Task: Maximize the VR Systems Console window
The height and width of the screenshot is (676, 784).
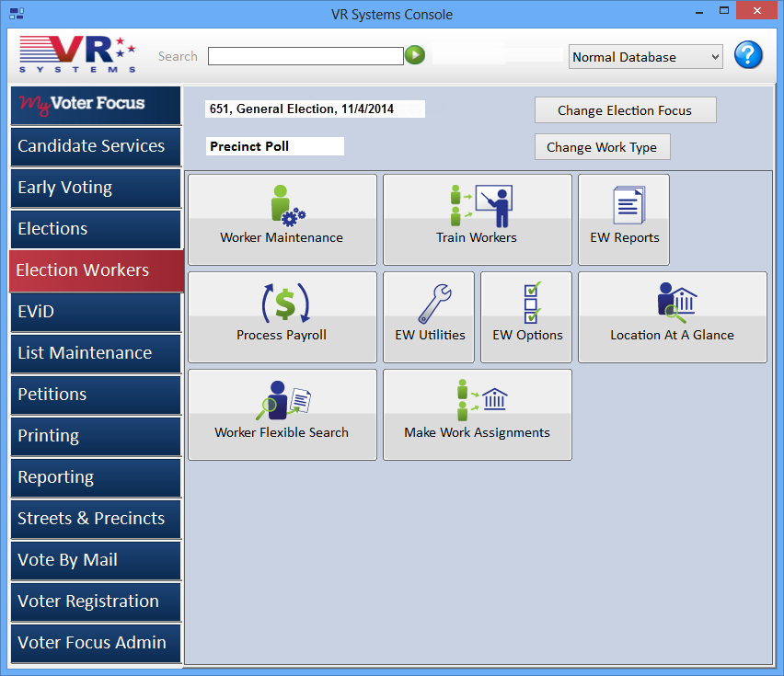Action: point(724,10)
